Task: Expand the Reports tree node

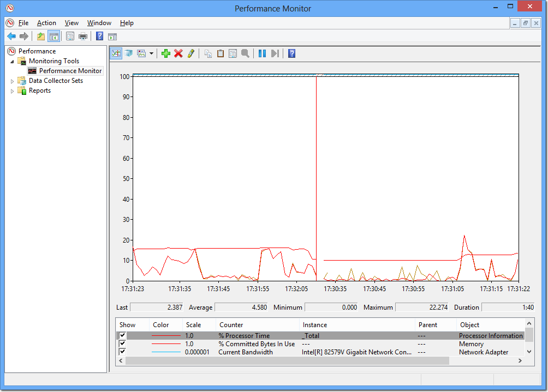Action: (x=13, y=91)
